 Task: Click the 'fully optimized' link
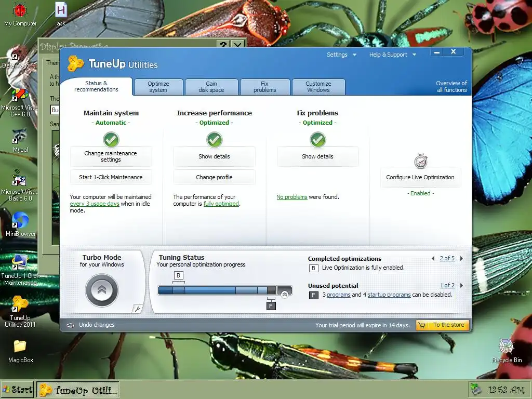(x=221, y=204)
